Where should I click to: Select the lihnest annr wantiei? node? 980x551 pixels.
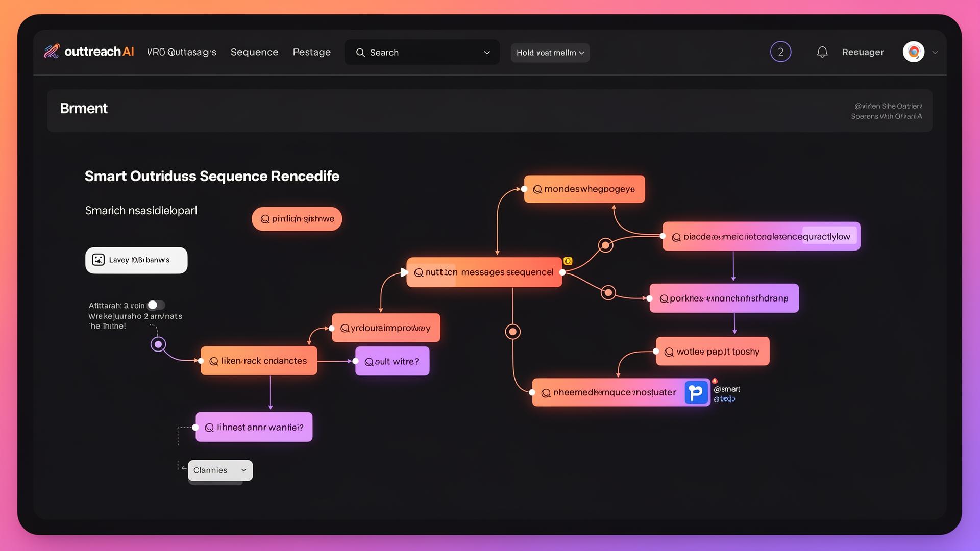(254, 427)
